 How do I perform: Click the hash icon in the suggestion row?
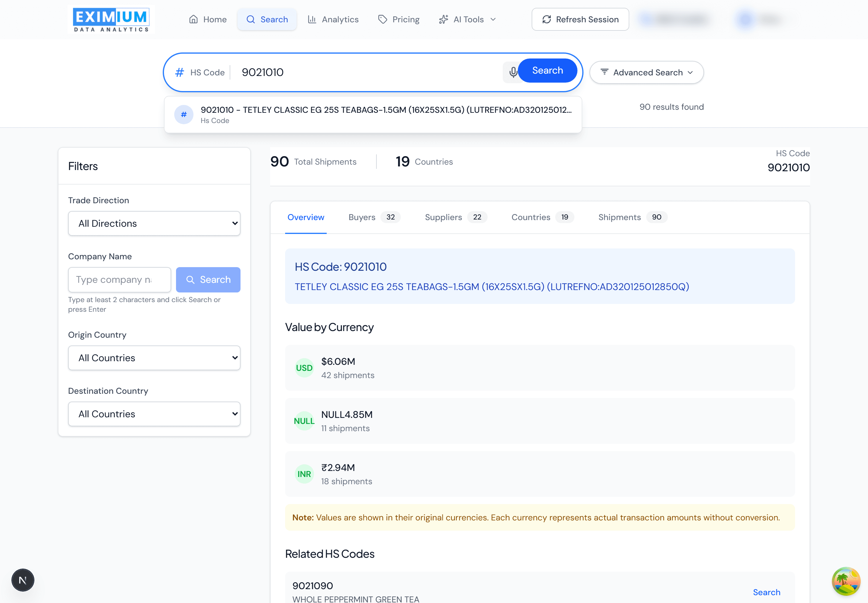point(184,115)
